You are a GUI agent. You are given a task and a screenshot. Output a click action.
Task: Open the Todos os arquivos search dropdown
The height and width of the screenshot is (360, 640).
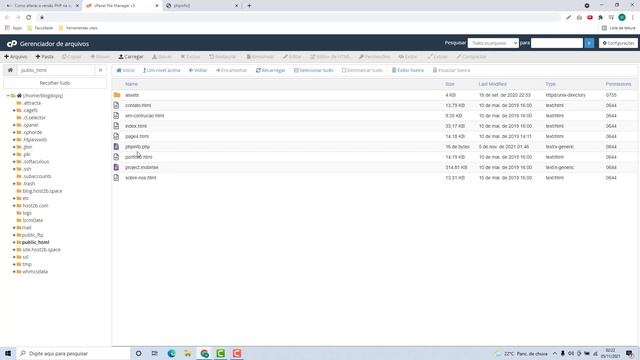point(493,43)
